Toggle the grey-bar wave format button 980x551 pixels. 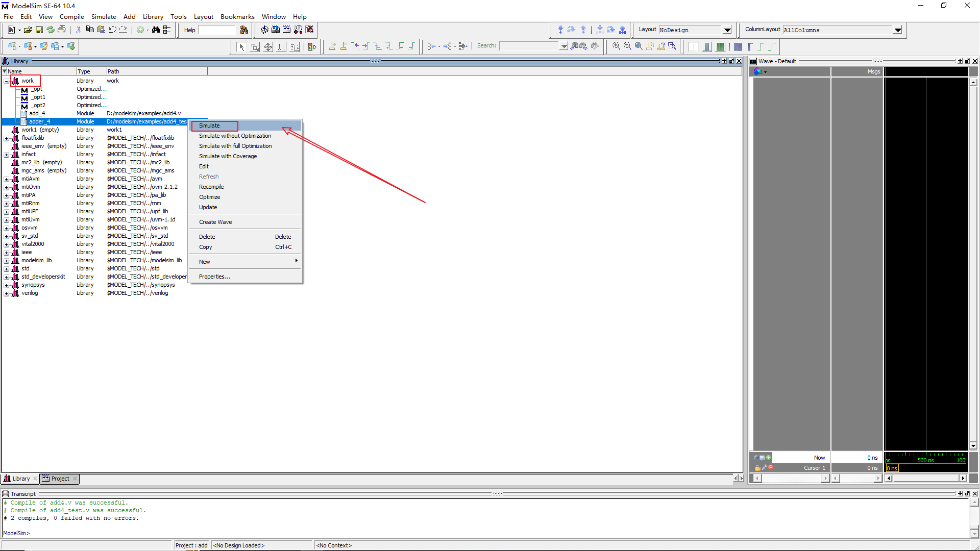click(x=707, y=47)
